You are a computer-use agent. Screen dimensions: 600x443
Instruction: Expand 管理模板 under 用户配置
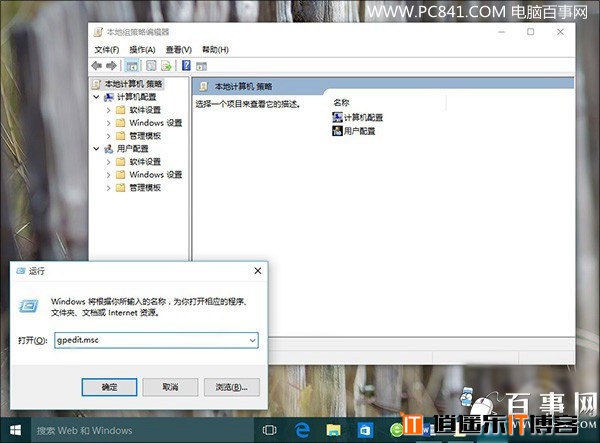coord(109,188)
